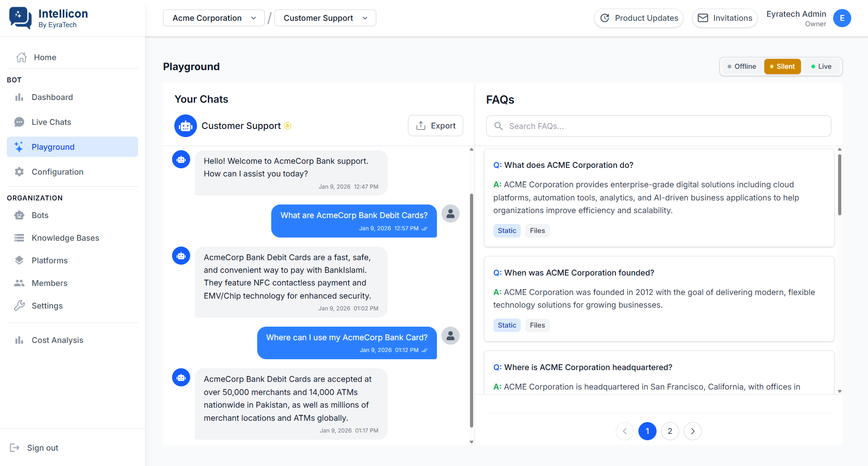
Task: Click the Search FAQs input field
Action: pos(659,126)
